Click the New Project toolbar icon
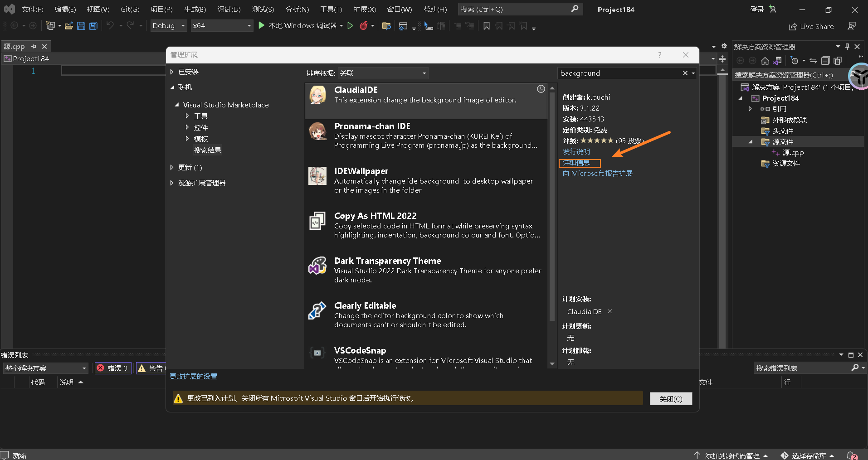The width and height of the screenshot is (868, 460). click(50, 26)
